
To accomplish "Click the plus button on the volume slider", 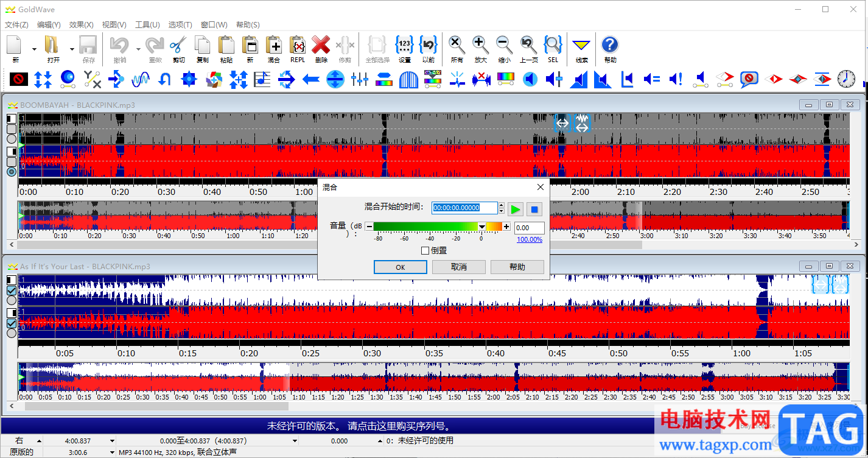I will point(506,227).
